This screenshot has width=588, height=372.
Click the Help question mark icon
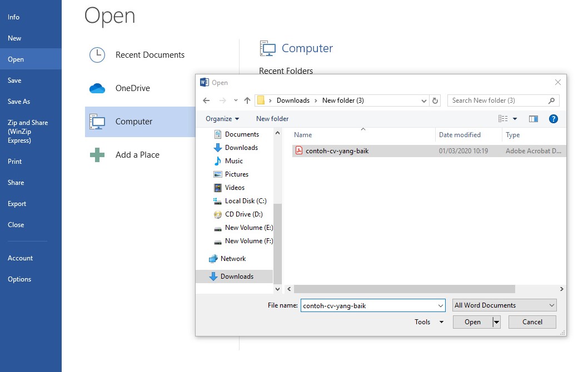[554, 118]
